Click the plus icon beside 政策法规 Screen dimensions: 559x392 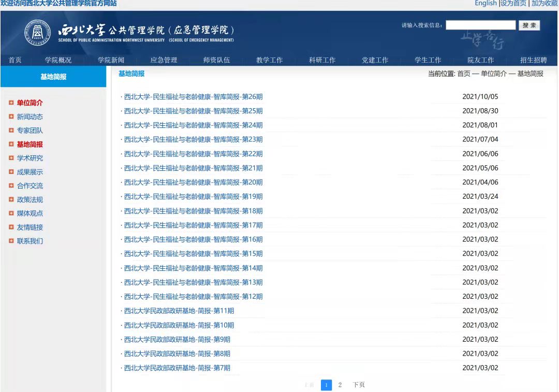click(x=11, y=199)
